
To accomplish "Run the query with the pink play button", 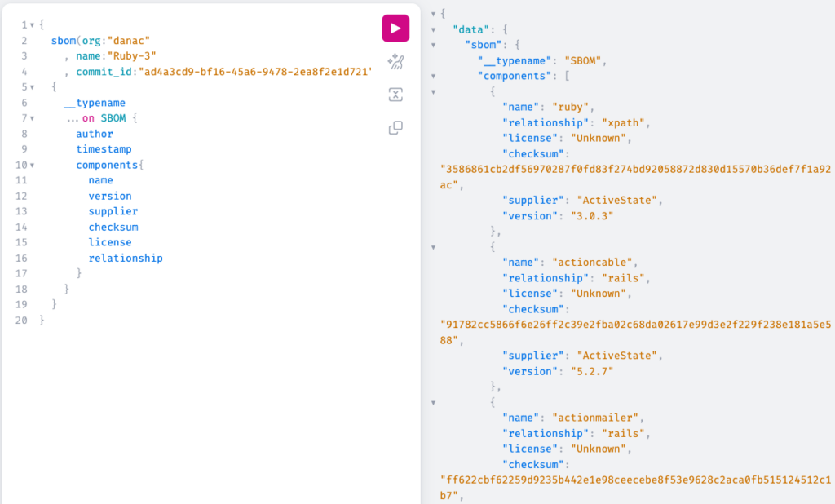I will point(395,28).
